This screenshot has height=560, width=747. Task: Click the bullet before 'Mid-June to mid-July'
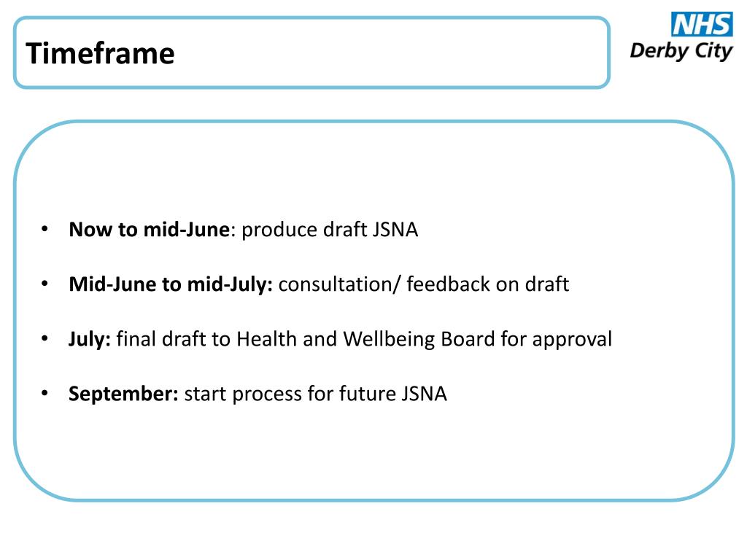44,284
